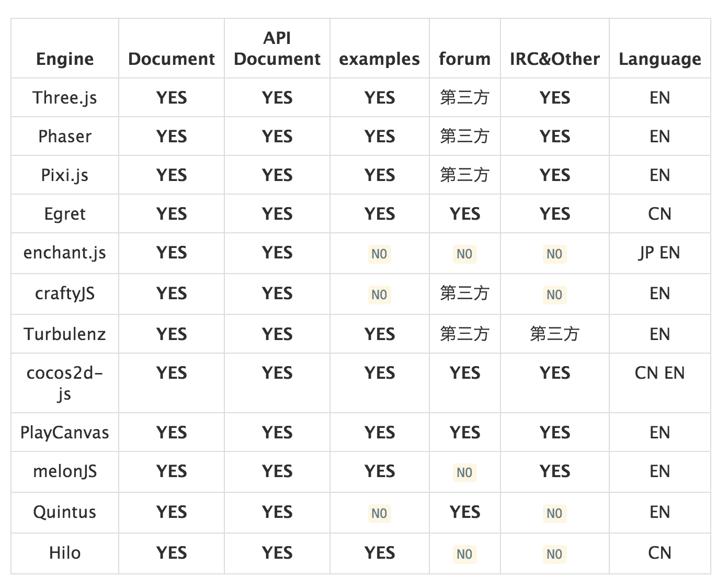Click the NO forum cell for melonJS

(464, 472)
